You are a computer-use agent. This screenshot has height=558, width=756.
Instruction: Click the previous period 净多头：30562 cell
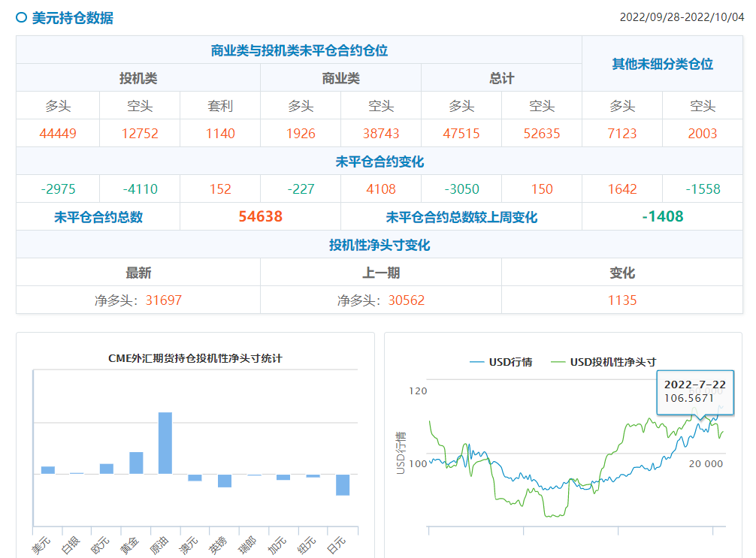click(381, 300)
